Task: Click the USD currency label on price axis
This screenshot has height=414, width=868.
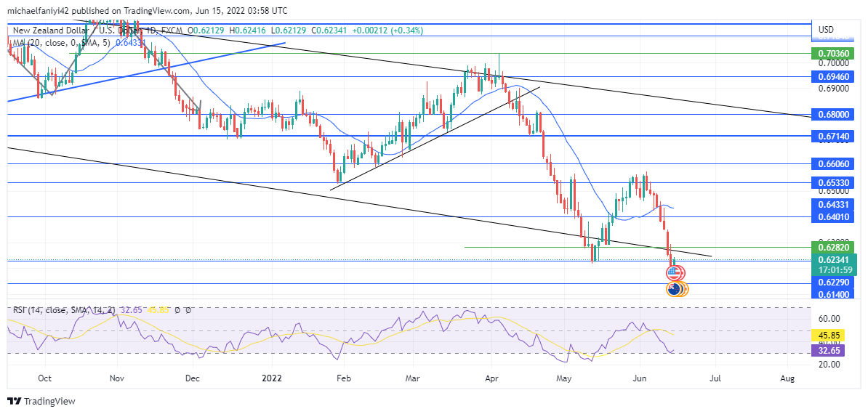Action: [x=825, y=29]
